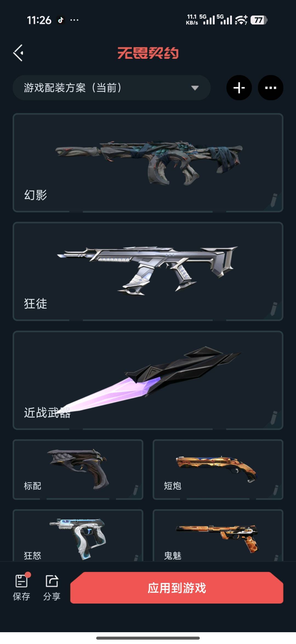Screen dimensions: 296x644
Task: Select the 幻影 rifle card
Action: [148, 163]
